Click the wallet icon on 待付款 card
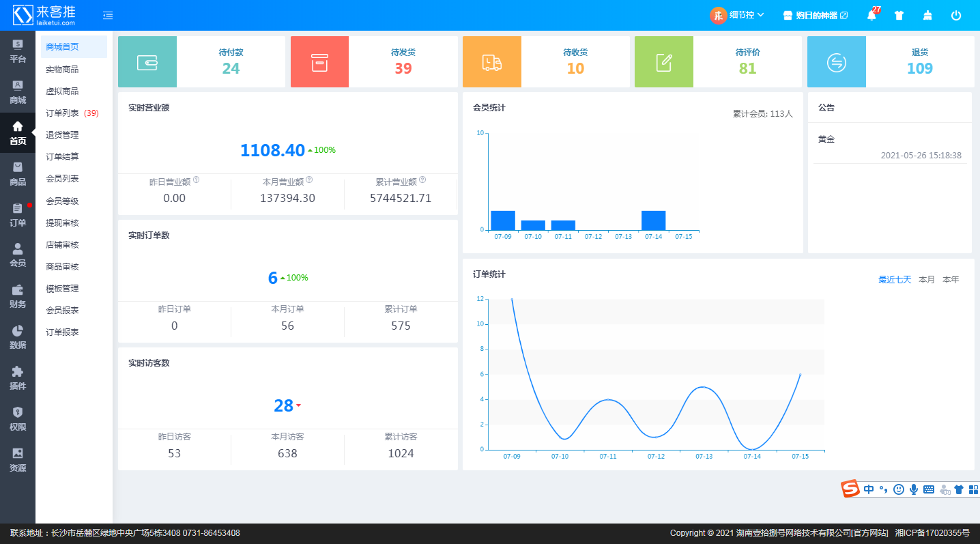The width and height of the screenshot is (980, 544). (147, 62)
